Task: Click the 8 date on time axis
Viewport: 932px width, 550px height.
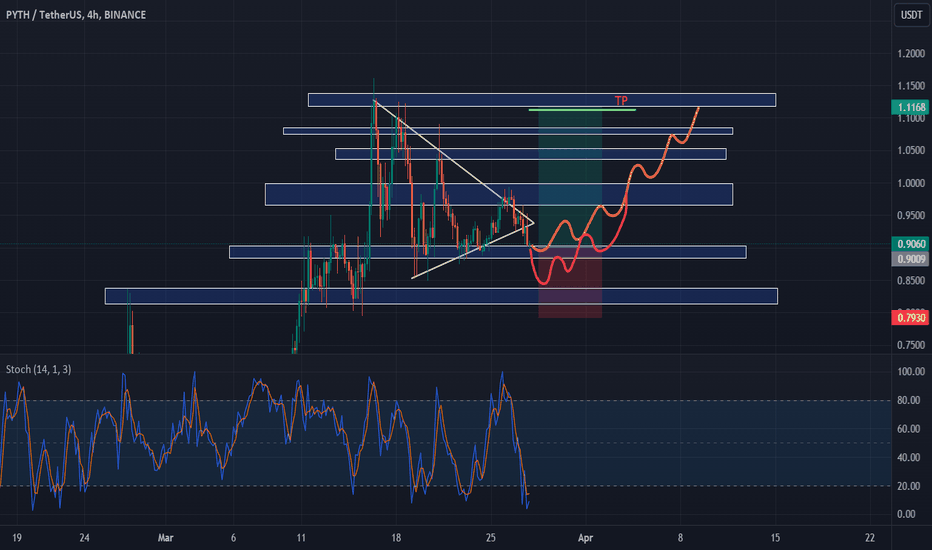Action: [x=680, y=538]
